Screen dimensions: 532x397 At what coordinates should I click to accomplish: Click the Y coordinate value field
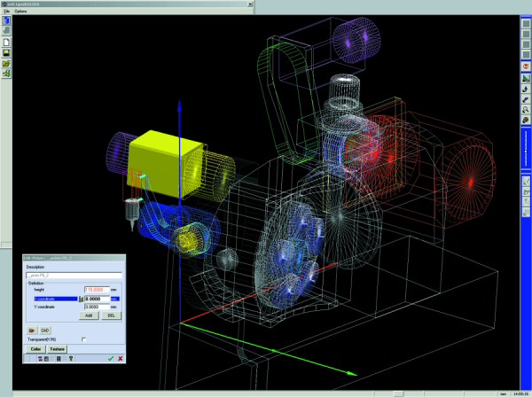[97, 307]
